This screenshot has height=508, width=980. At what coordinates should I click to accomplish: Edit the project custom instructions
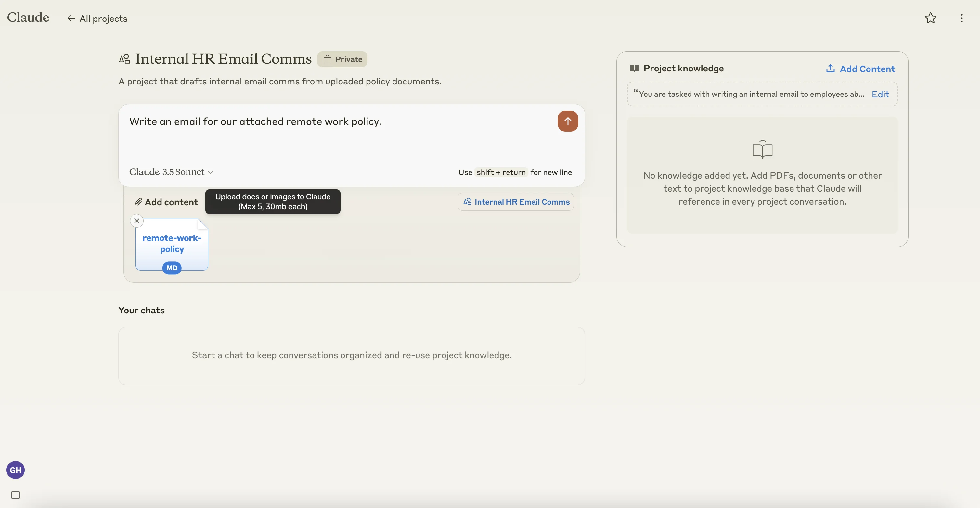coord(880,94)
